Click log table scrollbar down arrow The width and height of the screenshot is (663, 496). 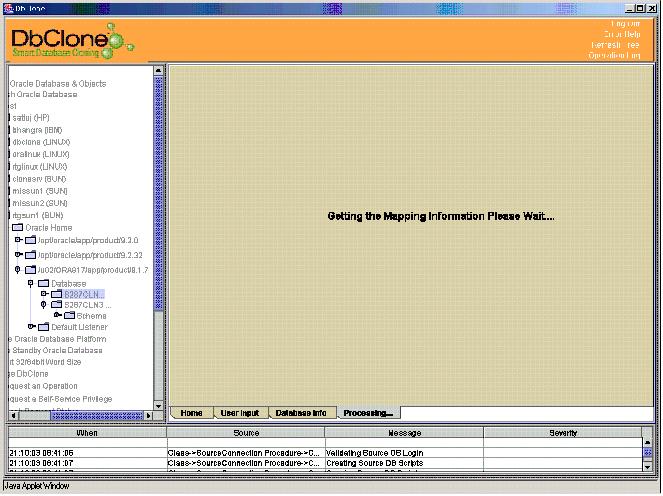point(647,467)
